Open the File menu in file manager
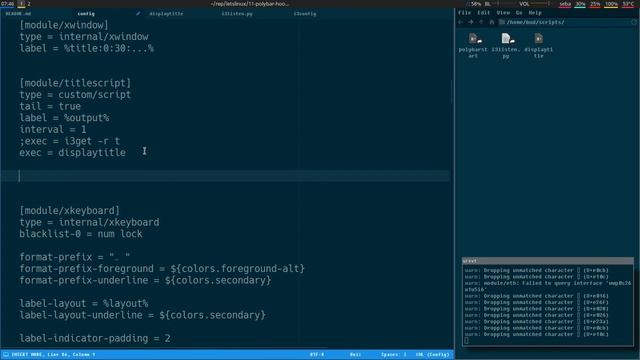The image size is (640, 360). point(464,13)
